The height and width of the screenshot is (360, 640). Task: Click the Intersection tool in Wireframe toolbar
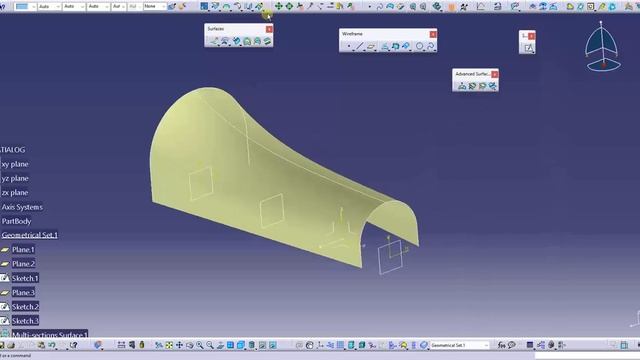pos(395,46)
